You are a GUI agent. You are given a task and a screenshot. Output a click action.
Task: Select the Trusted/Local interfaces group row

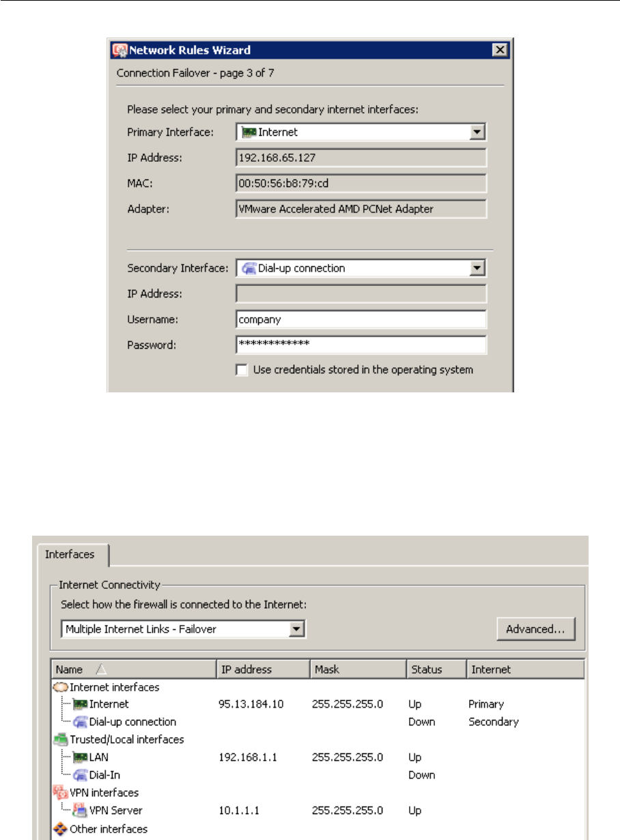coord(318,739)
